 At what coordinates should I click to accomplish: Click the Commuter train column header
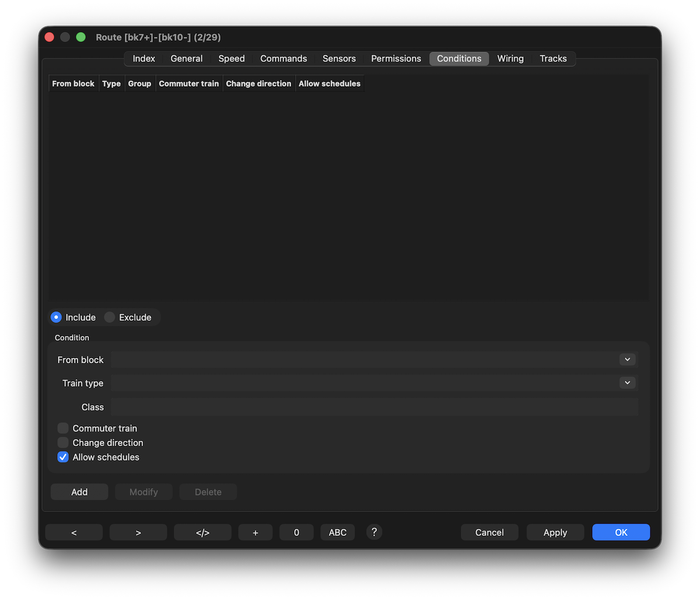[189, 84]
